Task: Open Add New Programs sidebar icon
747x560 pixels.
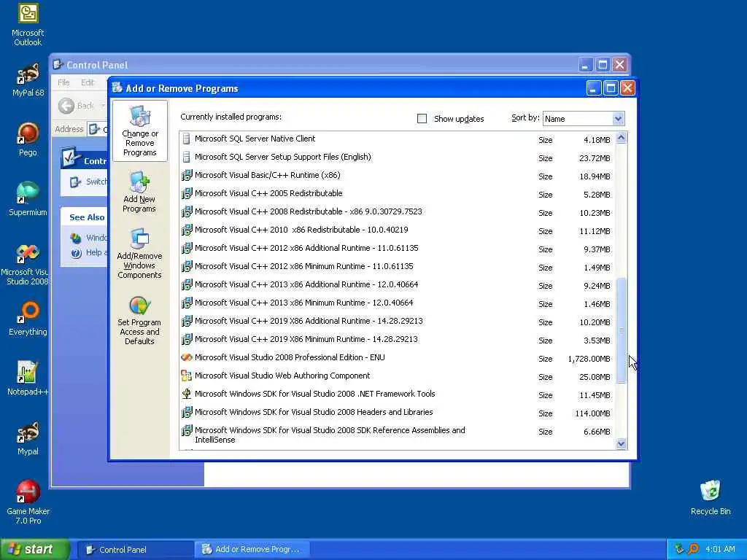Action: pos(139,192)
